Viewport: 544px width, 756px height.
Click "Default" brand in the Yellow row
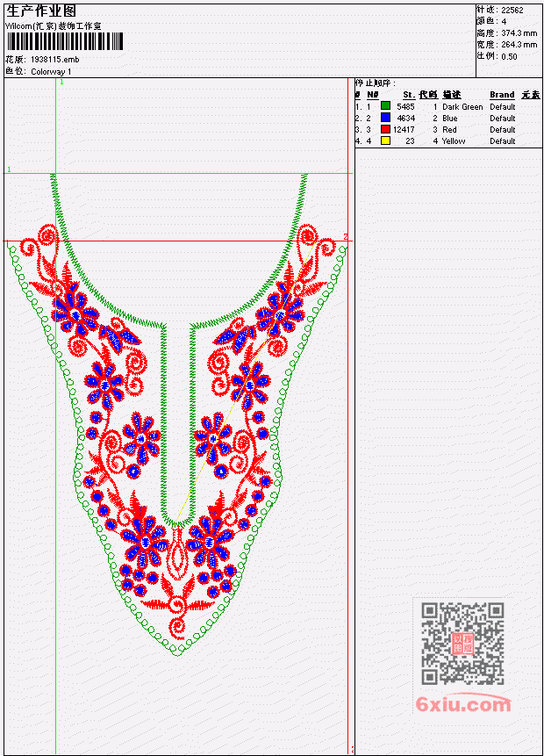tap(503, 141)
